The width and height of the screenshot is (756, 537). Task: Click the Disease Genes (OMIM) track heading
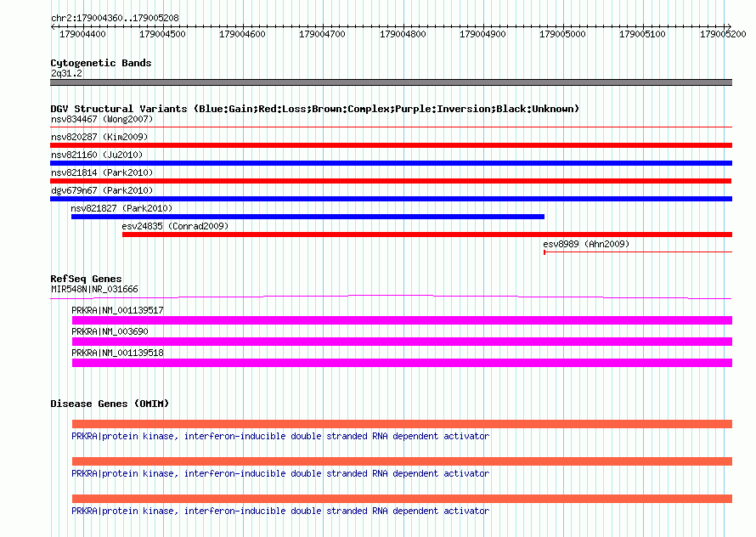[110, 404]
